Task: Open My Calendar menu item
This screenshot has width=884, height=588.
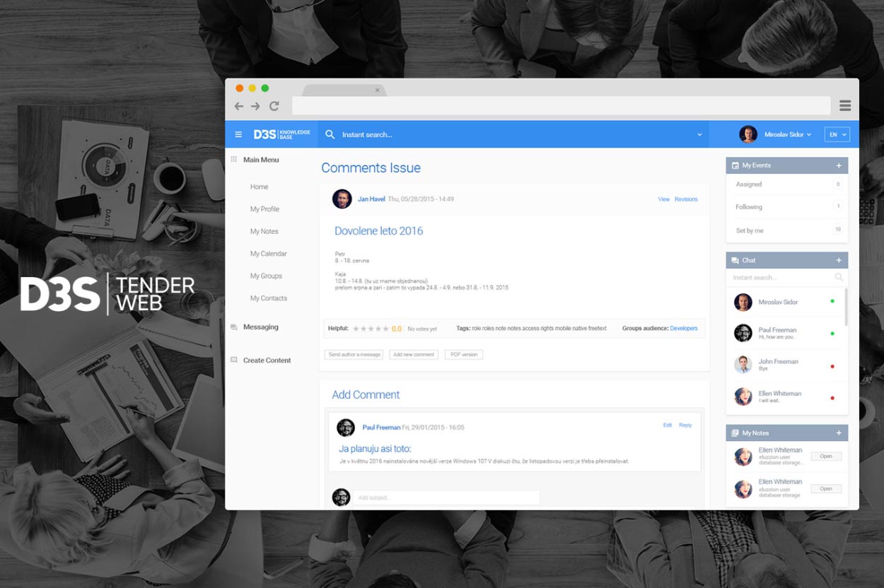Action: click(x=268, y=254)
